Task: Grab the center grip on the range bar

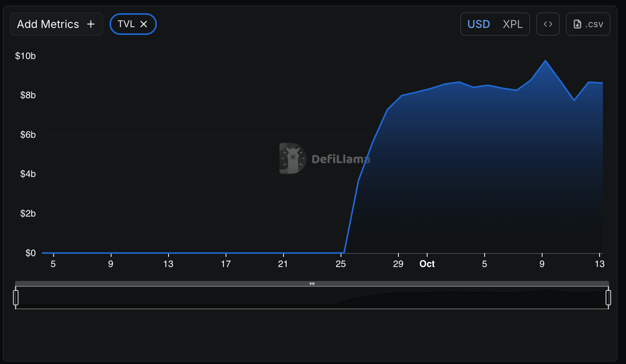Action: (x=312, y=284)
